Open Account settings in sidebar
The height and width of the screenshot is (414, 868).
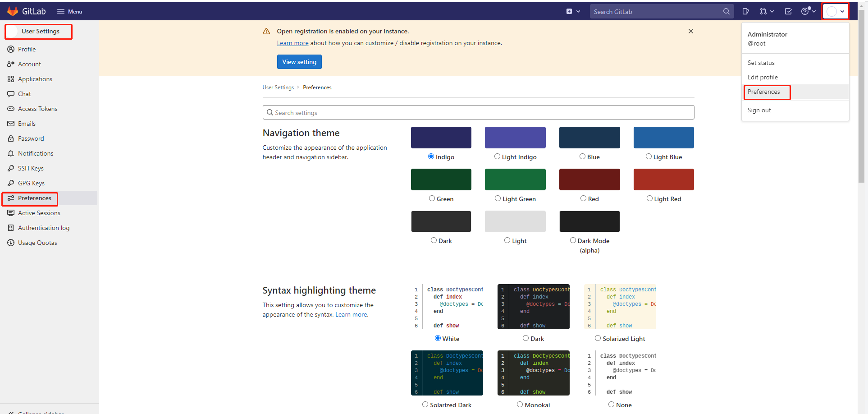click(29, 64)
